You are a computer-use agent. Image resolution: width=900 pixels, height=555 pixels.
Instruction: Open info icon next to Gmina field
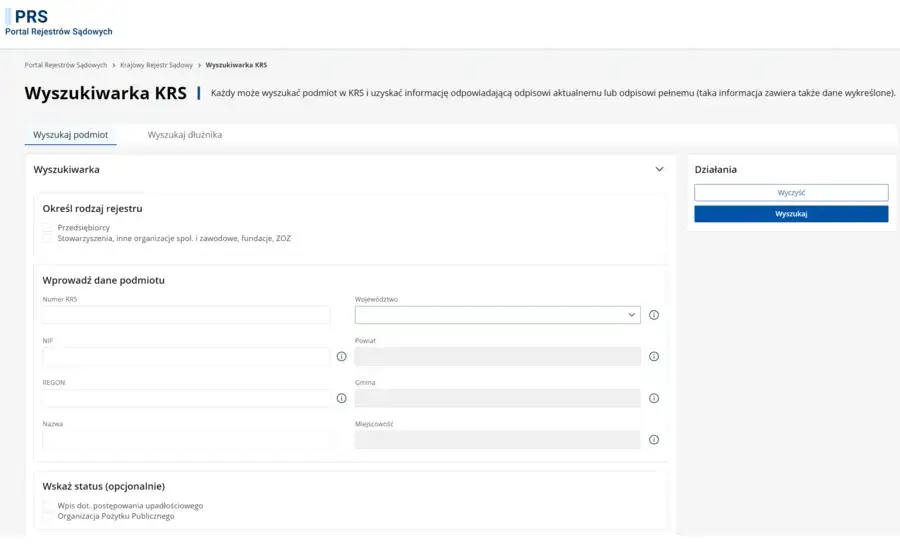[x=654, y=398]
